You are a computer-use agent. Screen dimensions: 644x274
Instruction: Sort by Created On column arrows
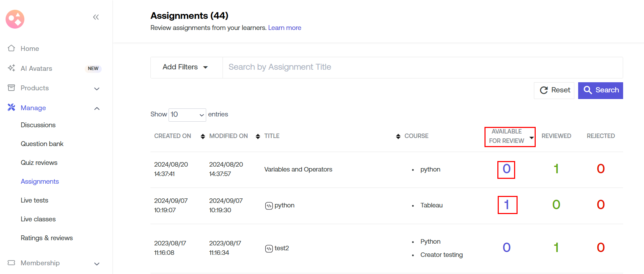tap(203, 136)
